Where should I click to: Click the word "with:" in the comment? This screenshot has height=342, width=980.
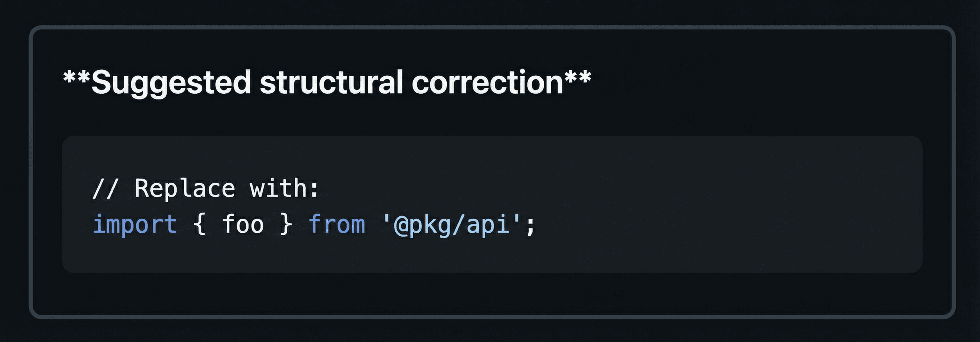pos(284,188)
